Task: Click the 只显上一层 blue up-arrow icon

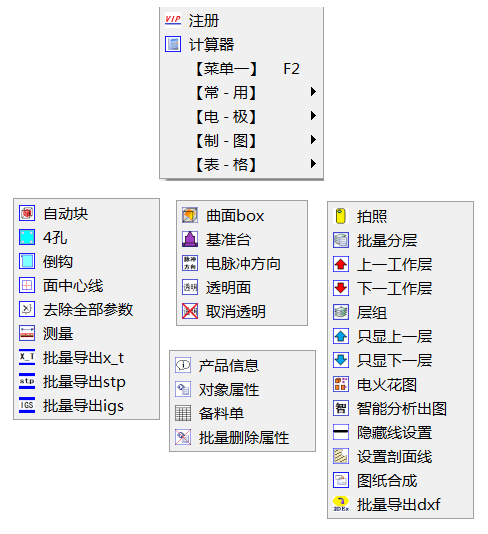Action: click(x=341, y=336)
